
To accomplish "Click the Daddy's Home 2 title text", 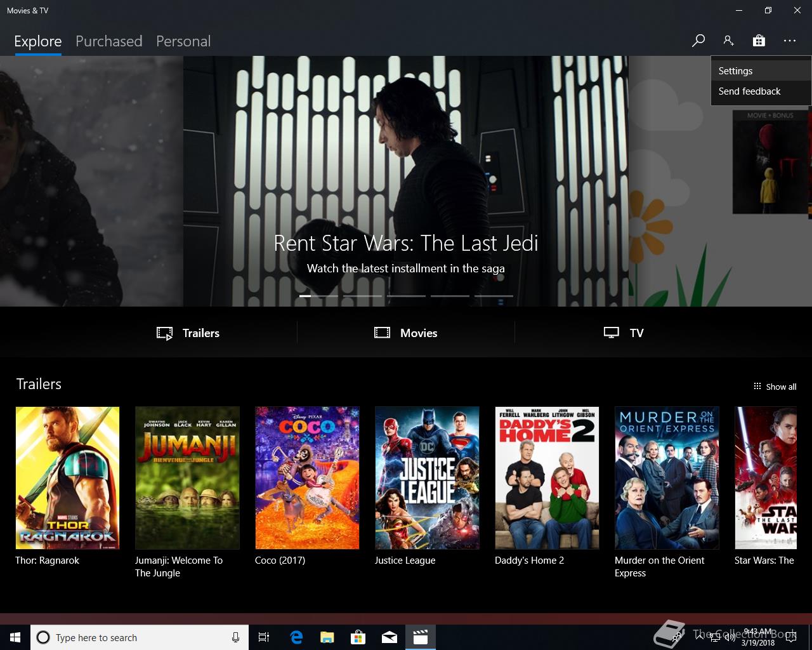I will point(529,560).
